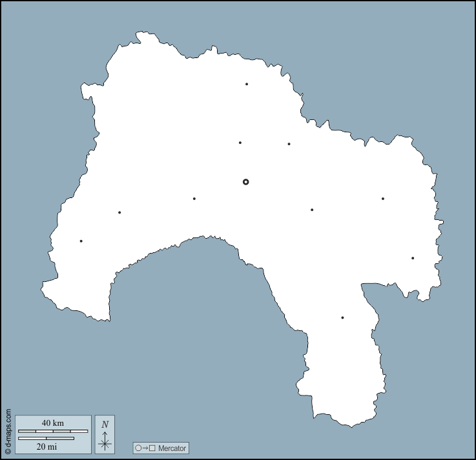Screen dimensions: 476x460
Task: Click the capital ring marker on the map
Action: [x=245, y=182]
